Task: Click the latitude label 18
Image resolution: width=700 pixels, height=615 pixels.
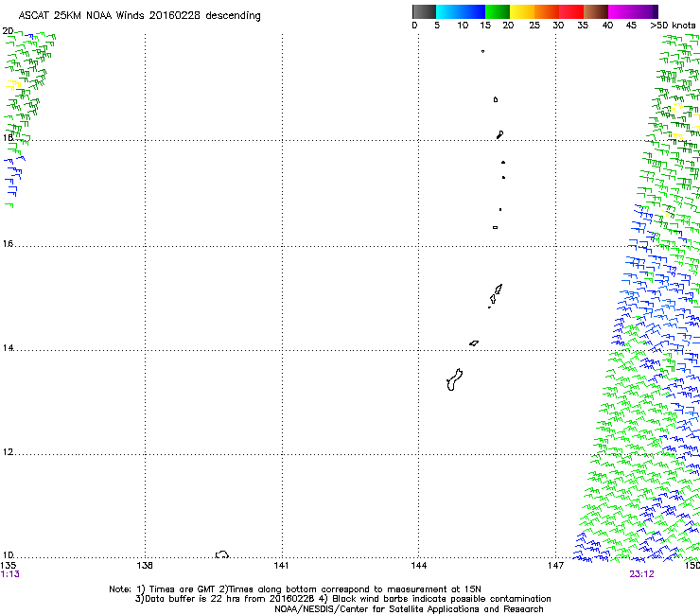Action: click(x=8, y=137)
